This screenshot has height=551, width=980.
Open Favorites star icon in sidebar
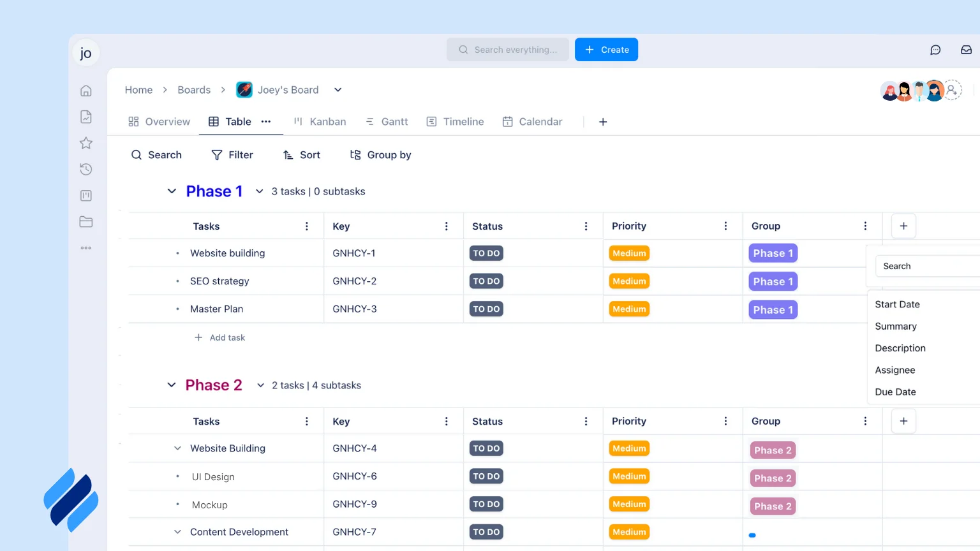click(86, 143)
